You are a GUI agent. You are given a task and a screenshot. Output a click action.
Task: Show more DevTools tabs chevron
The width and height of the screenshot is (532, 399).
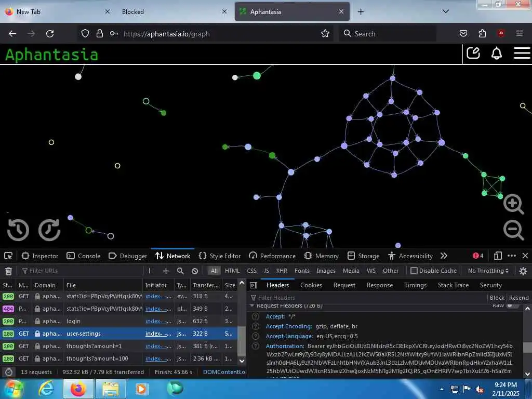tap(444, 256)
